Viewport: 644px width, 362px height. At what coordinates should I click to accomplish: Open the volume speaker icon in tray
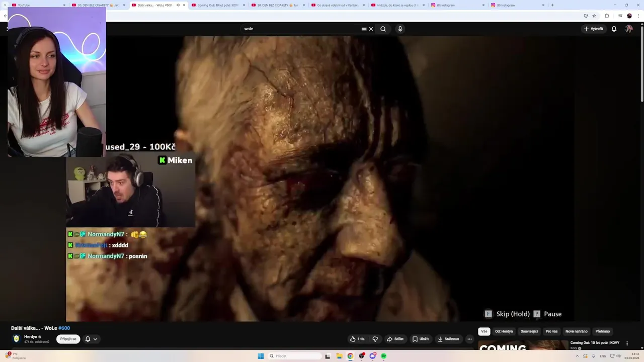click(618, 356)
